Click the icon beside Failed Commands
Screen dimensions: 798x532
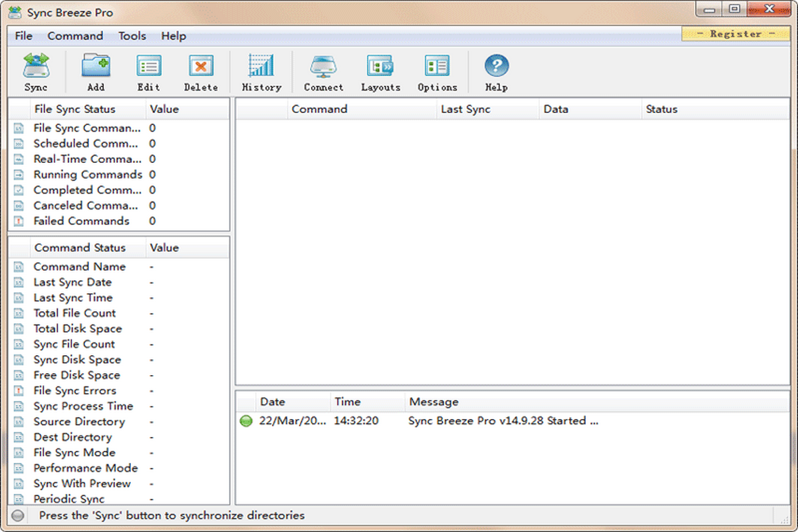[x=19, y=221]
